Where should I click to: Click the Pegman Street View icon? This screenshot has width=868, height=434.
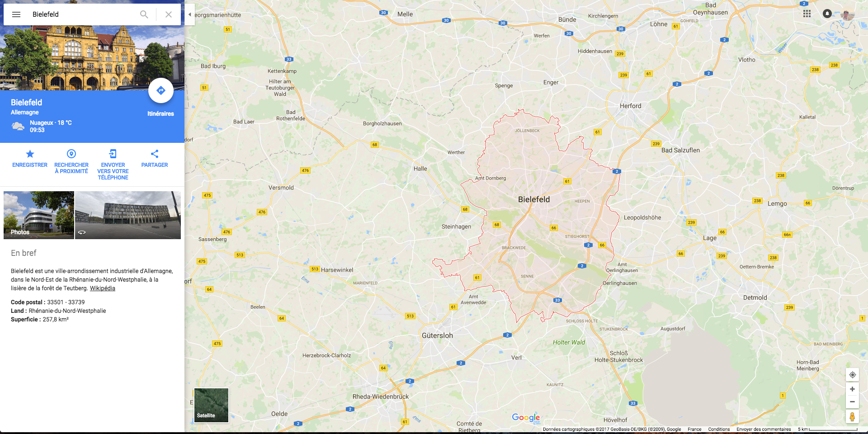pyautogui.click(x=853, y=416)
